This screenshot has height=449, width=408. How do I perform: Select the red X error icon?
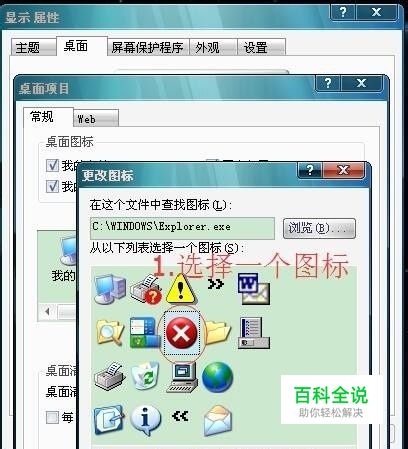coord(182,332)
